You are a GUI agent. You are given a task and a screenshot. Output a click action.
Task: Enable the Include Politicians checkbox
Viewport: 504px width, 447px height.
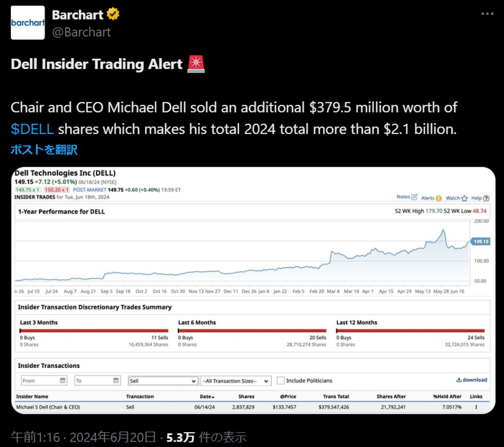point(281,381)
